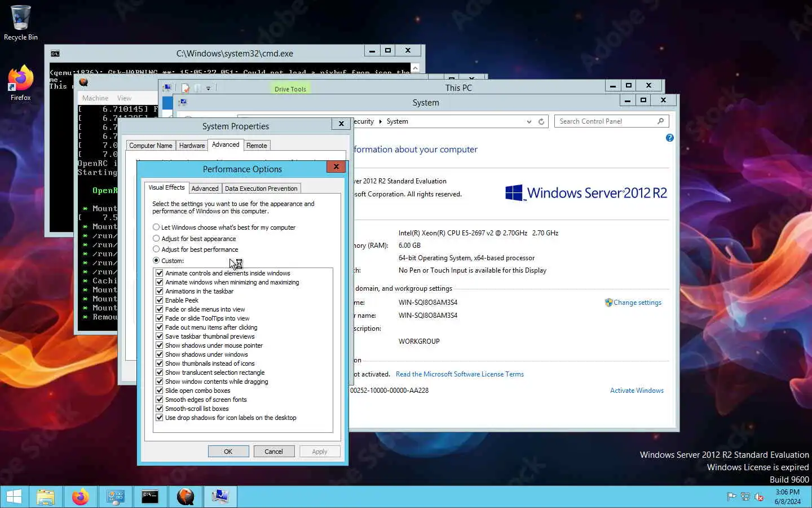Toggle Save taskbar thumbnail previews
This screenshot has height=508, width=812.
pyautogui.click(x=160, y=336)
